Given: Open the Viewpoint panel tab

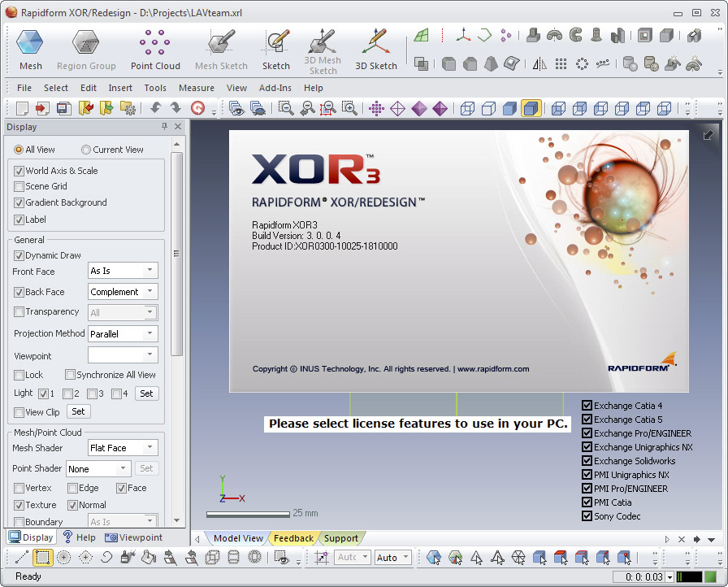Looking at the screenshot, I should (x=134, y=537).
